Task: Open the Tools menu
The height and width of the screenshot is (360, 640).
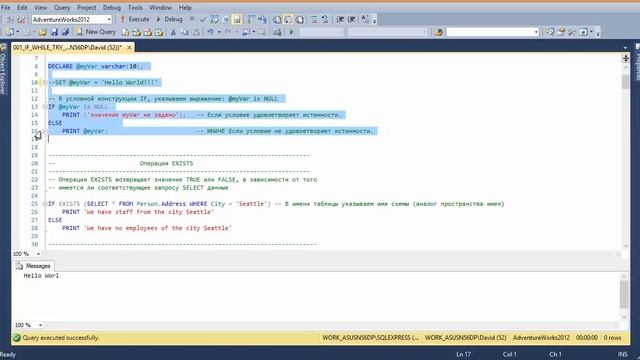Action: 135,7
